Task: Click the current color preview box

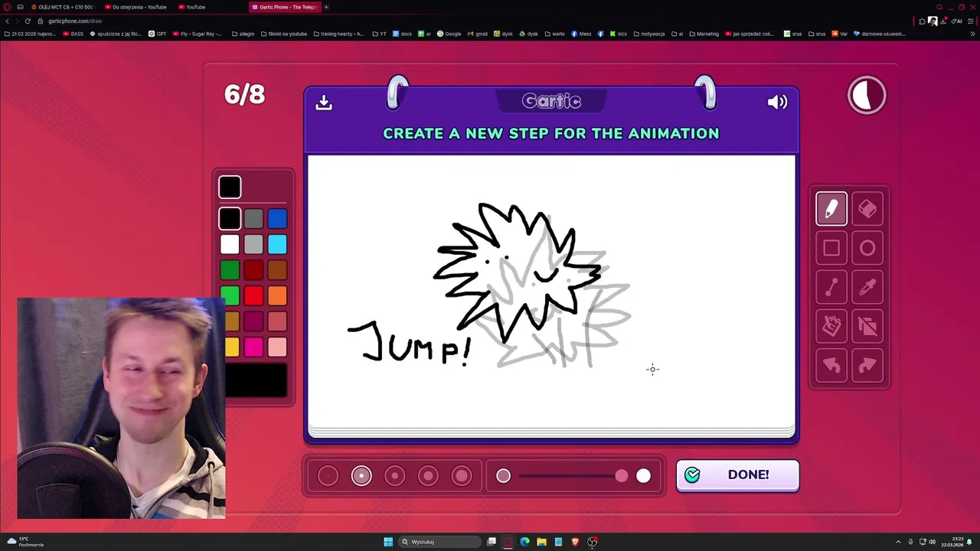Action: tap(230, 187)
